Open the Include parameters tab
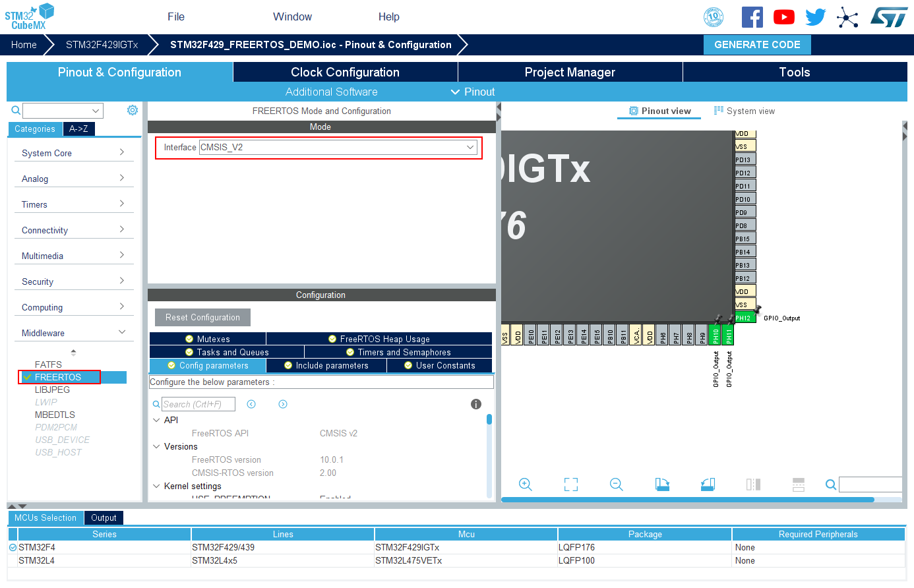The image size is (914, 588). click(x=326, y=365)
